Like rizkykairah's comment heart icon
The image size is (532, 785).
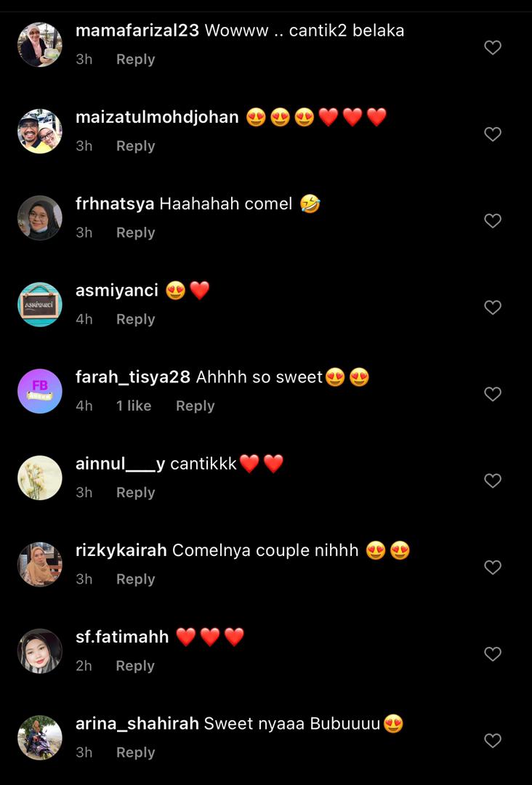[x=493, y=567]
